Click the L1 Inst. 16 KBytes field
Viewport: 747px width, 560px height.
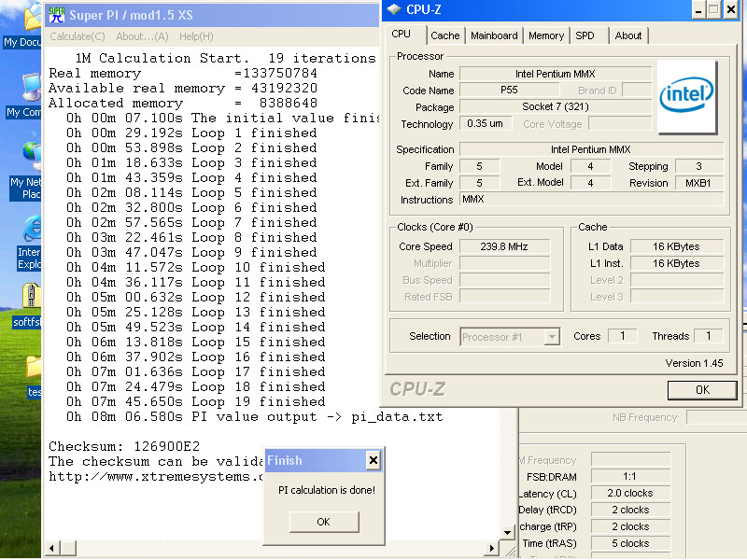(x=676, y=263)
